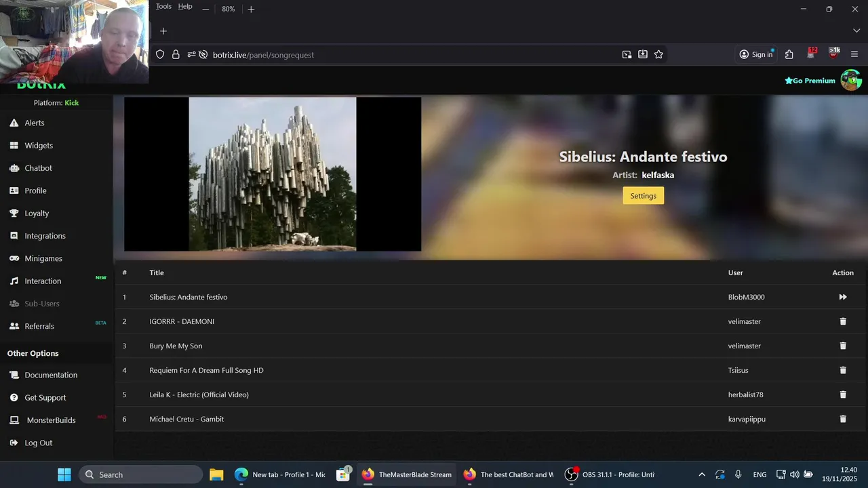Open Firefox extensions puzzle icon
The image size is (868, 488).
(789, 54)
